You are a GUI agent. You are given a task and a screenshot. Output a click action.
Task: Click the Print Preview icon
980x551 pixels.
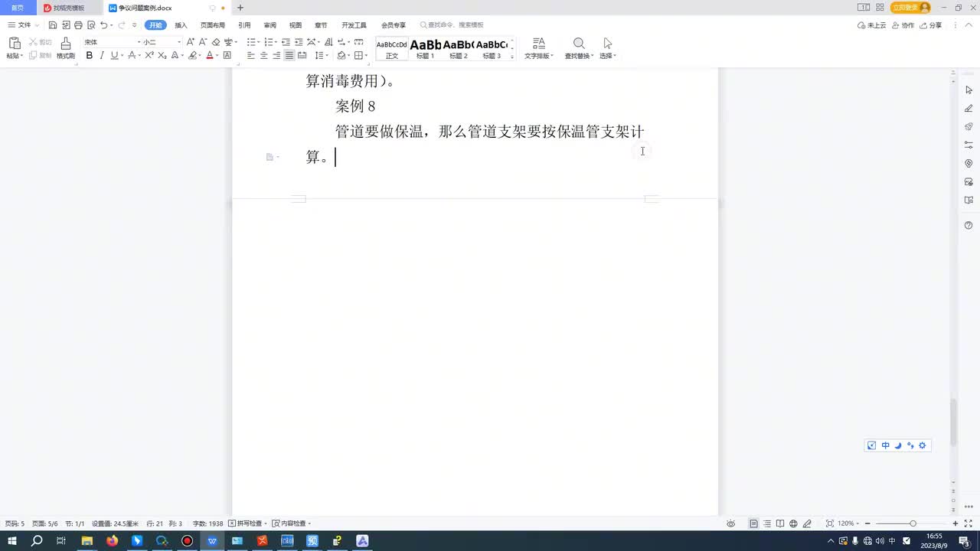point(90,25)
